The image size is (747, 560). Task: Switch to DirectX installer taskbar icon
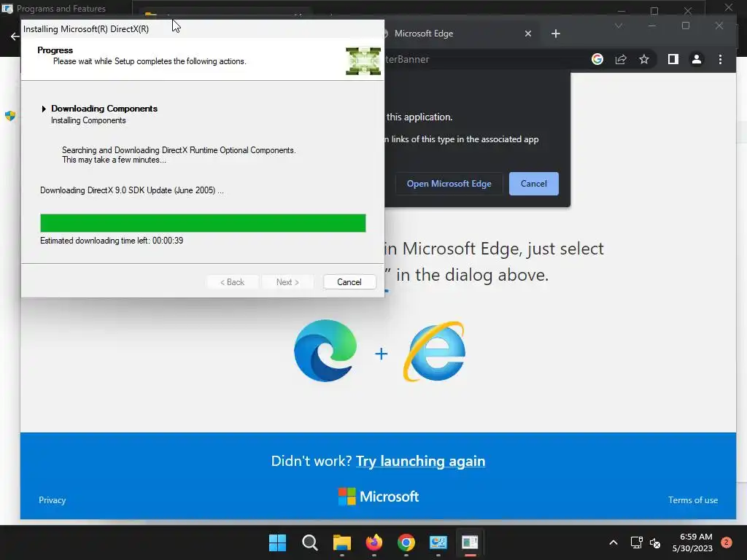(x=470, y=542)
